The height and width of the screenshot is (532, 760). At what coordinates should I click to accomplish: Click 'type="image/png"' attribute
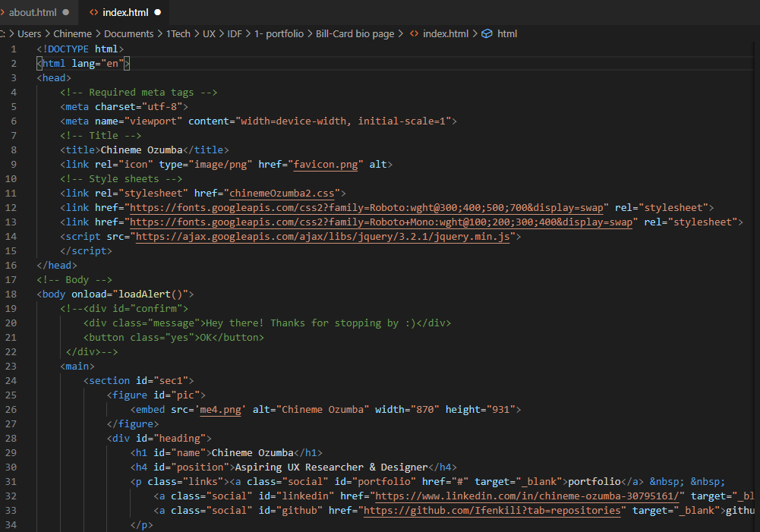pos(206,164)
